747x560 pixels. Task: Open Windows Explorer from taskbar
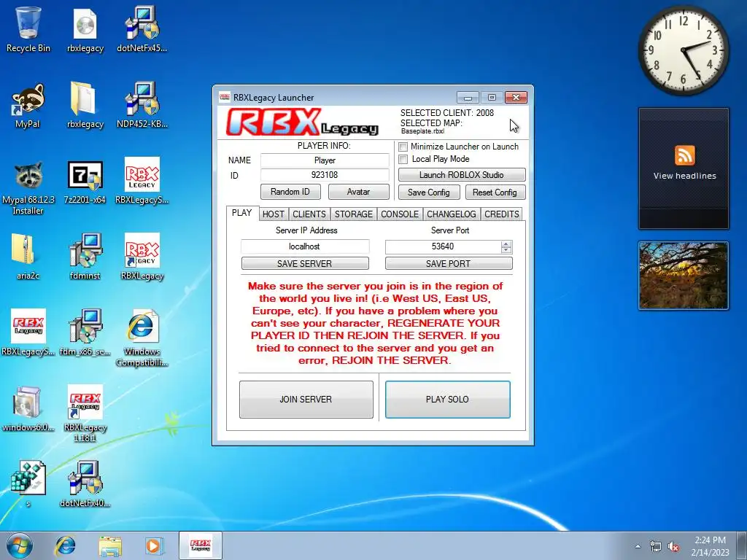(x=109, y=545)
